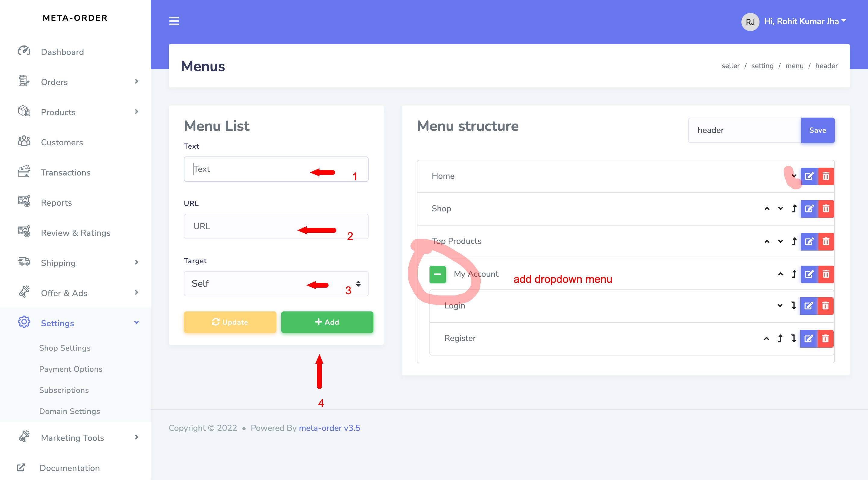Move Top Products up with arrow
Image resolution: width=868 pixels, height=480 pixels.
click(x=767, y=241)
